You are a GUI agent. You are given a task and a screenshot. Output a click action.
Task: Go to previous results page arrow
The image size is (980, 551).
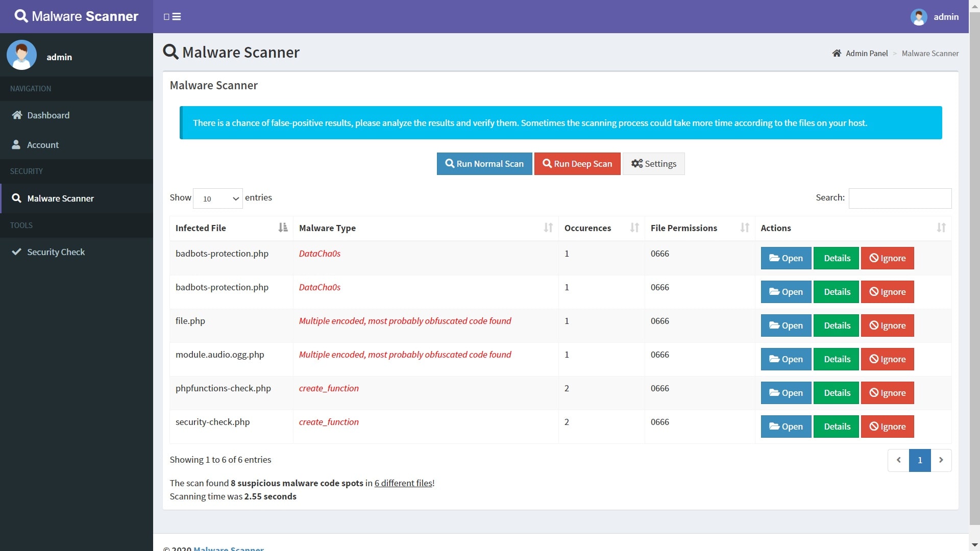click(898, 460)
